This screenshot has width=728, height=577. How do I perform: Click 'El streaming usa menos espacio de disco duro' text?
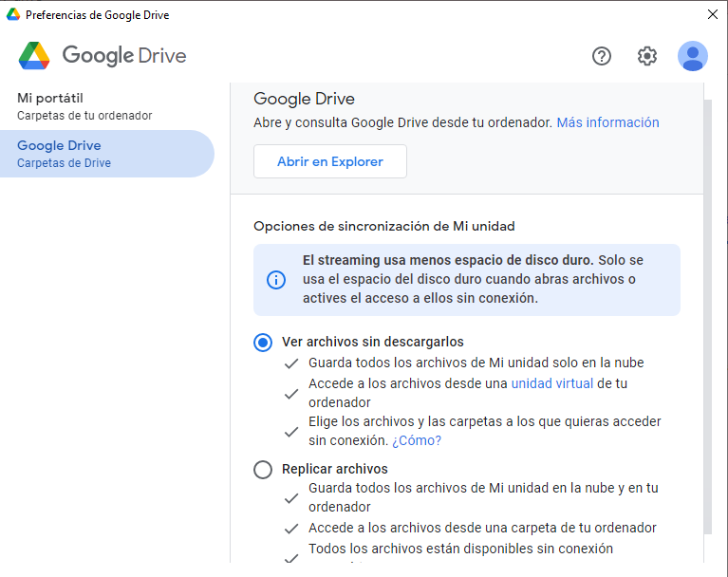point(448,260)
